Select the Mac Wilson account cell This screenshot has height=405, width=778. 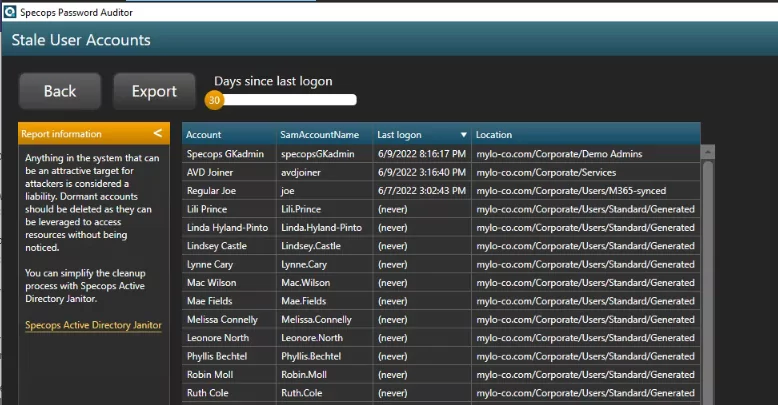point(229,282)
